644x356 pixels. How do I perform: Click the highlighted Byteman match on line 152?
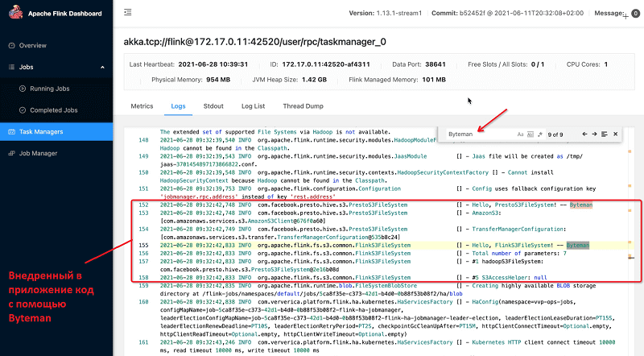580,205
